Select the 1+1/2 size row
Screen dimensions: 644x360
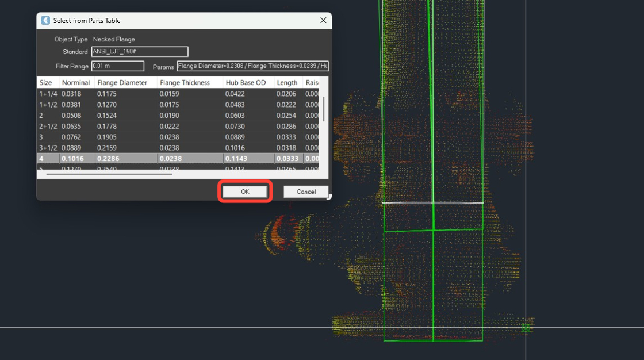pos(178,105)
